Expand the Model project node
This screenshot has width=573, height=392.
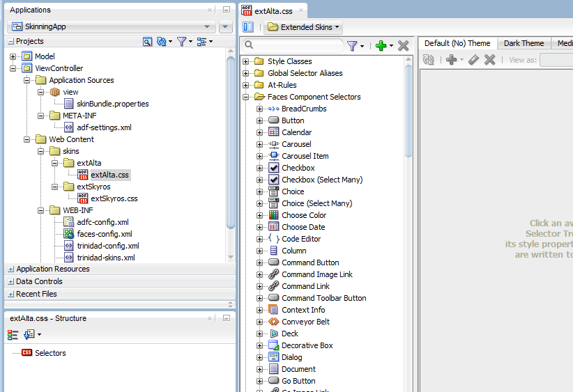click(x=13, y=56)
